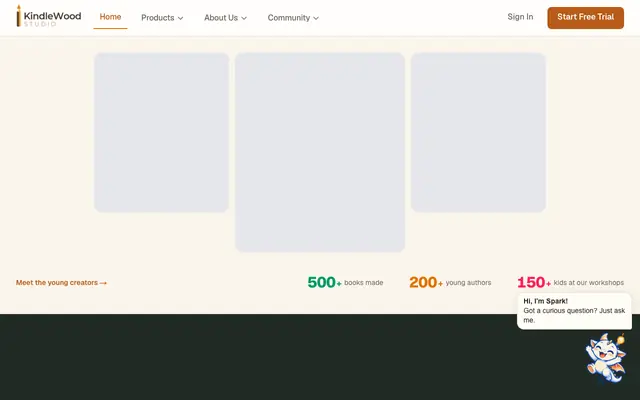The image size is (640, 400).
Task: Click the KindleWood Studio logo
Action: tap(49, 16)
